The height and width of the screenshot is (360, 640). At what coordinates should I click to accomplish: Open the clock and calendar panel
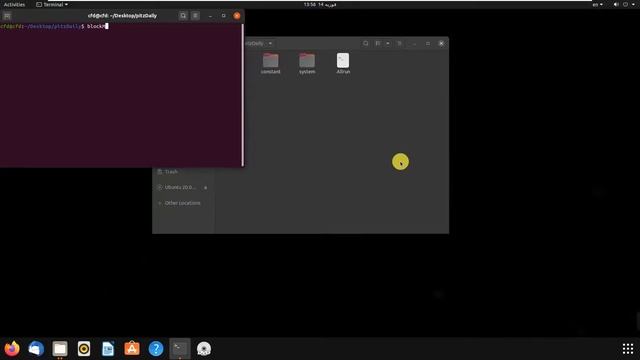pyautogui.click(x=320, y=4)
